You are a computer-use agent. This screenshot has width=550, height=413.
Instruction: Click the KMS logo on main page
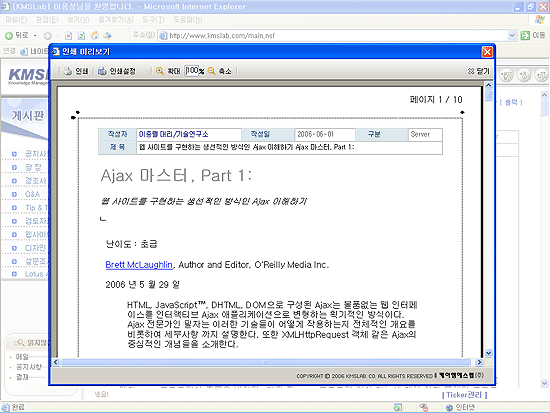tap(28, 76)
